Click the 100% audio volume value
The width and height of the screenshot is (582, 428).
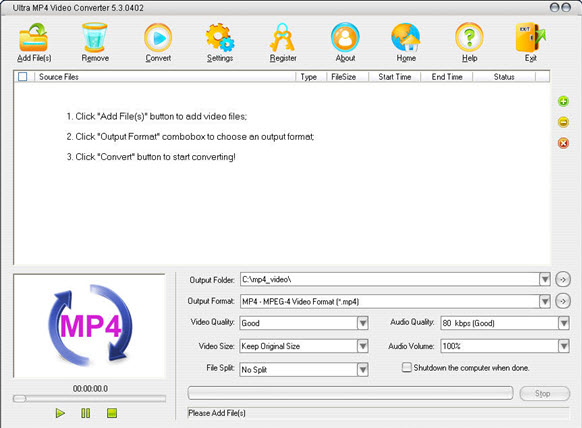click(x=451, y=346)
